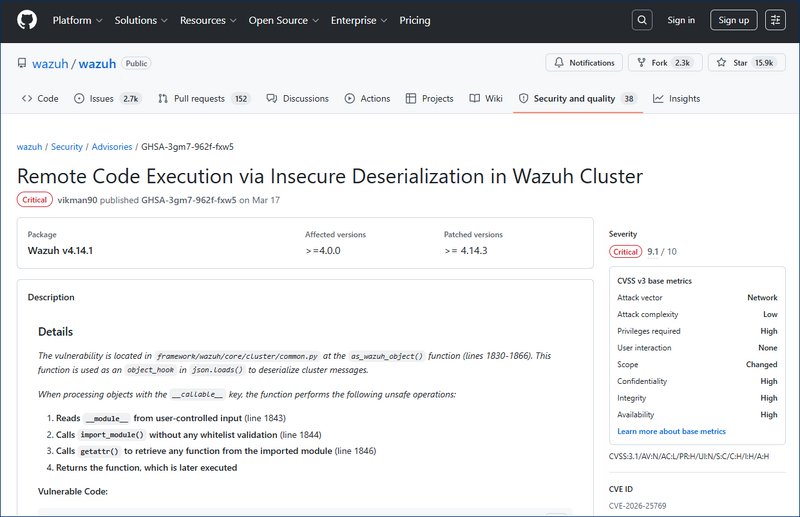Expand the Resources menu

(x=208, y=20)
